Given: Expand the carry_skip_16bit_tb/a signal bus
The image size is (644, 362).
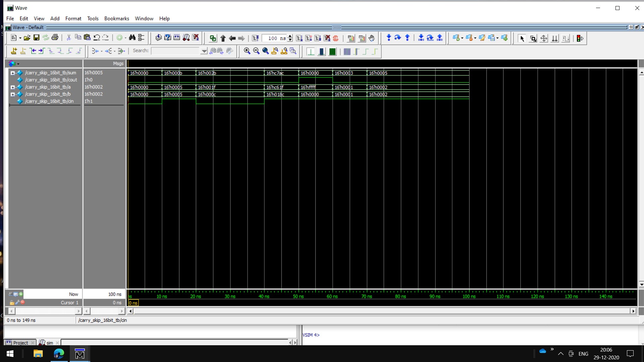Looking at the screenshot, I should point(13,87).
